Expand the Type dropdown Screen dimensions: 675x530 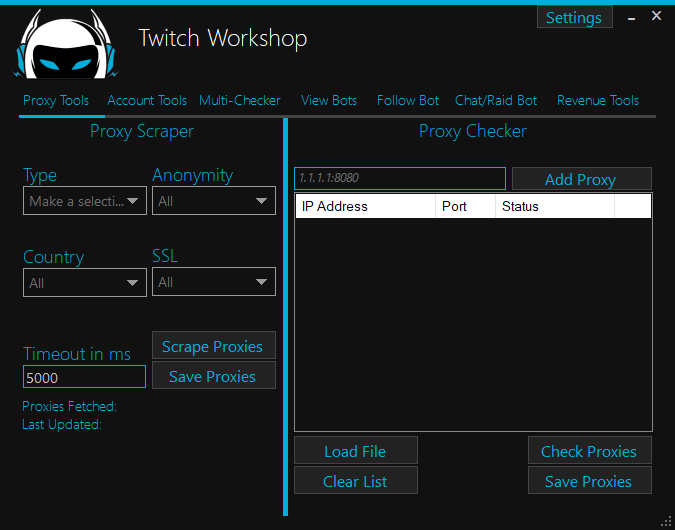tap(85, 201)
